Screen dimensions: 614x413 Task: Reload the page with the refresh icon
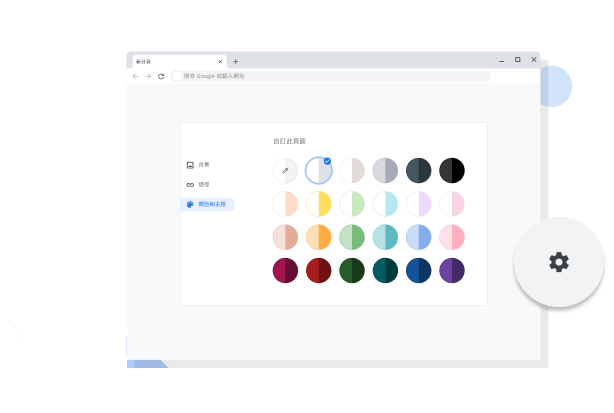coord(161,76)
